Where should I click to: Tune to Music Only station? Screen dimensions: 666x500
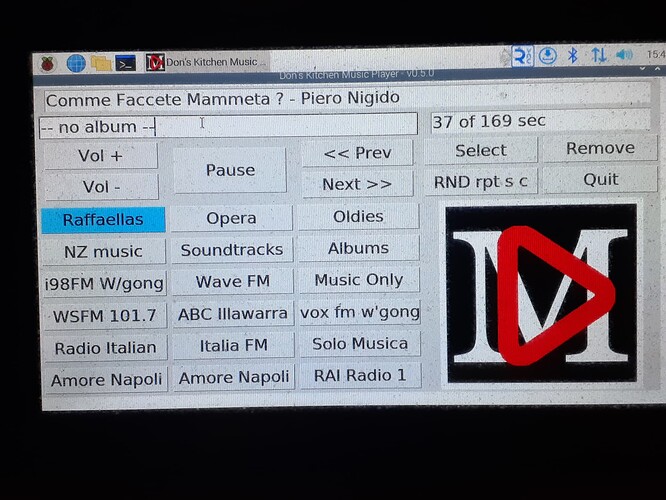pyautogui.click(x=359, y=280)
